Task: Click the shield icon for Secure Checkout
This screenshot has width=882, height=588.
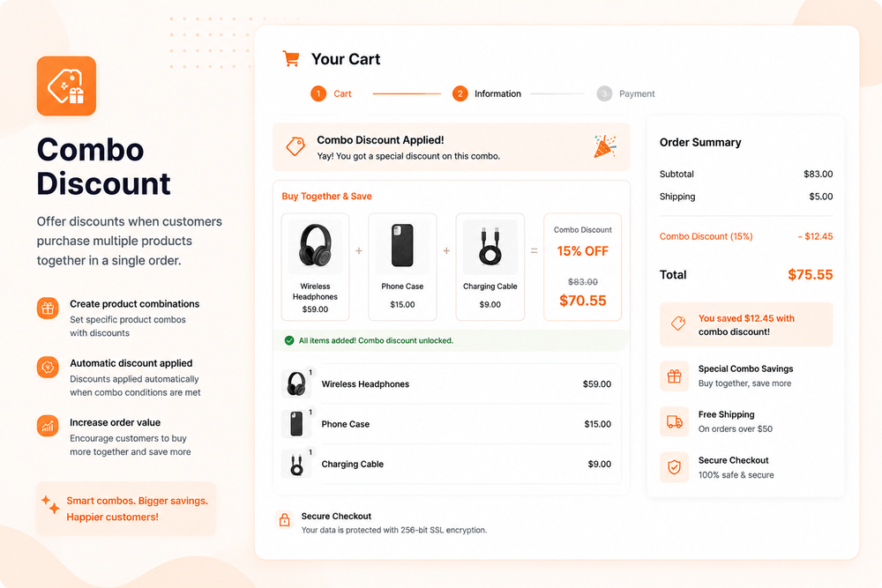Action: [x=675, y=467]
